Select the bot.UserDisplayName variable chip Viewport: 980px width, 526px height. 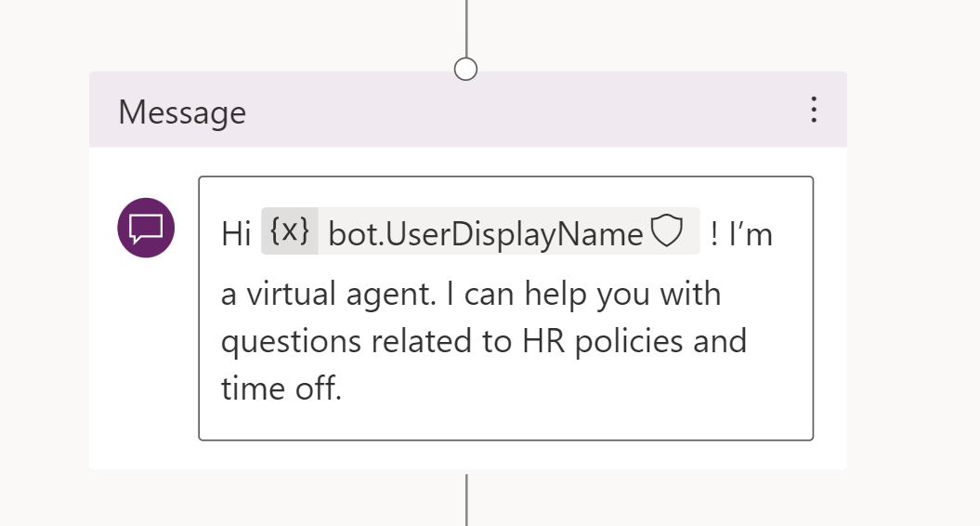coord(485,233)
